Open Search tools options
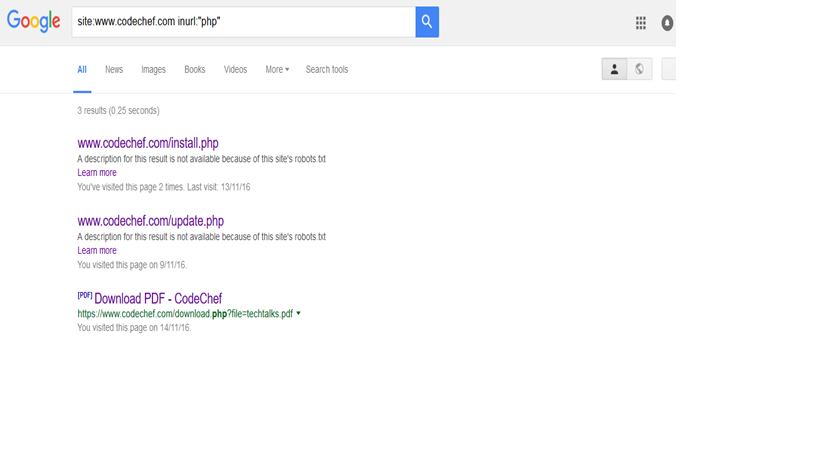Screen dimensions: 819x460 point(327,69)
